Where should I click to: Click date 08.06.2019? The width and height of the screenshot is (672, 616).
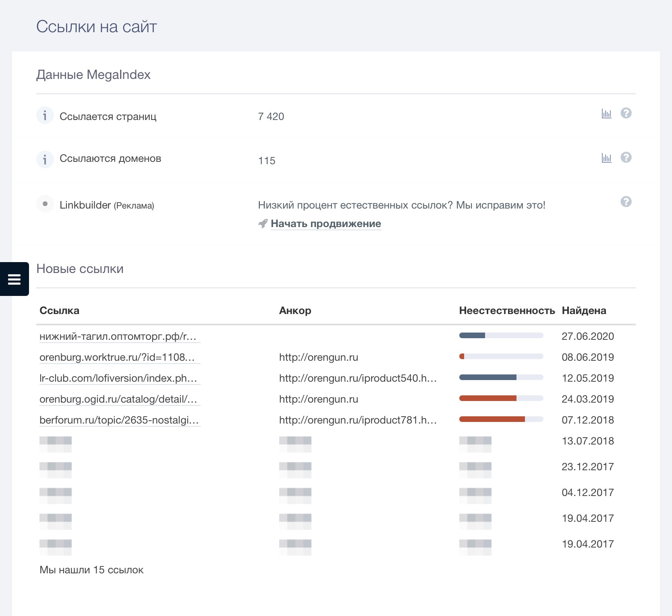click(x=588, y=358)
